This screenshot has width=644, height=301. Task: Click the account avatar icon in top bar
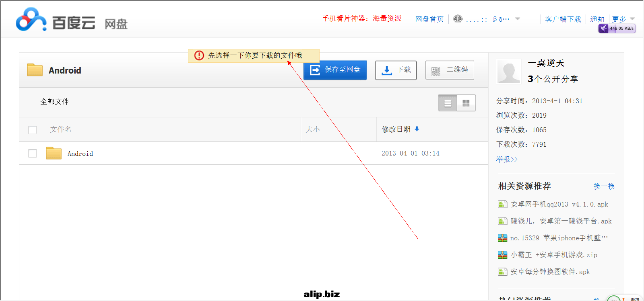click(x=458, y=19)
